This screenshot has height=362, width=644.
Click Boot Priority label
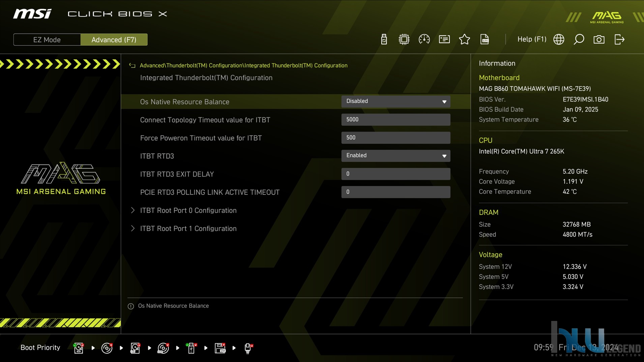click(40, 348)
